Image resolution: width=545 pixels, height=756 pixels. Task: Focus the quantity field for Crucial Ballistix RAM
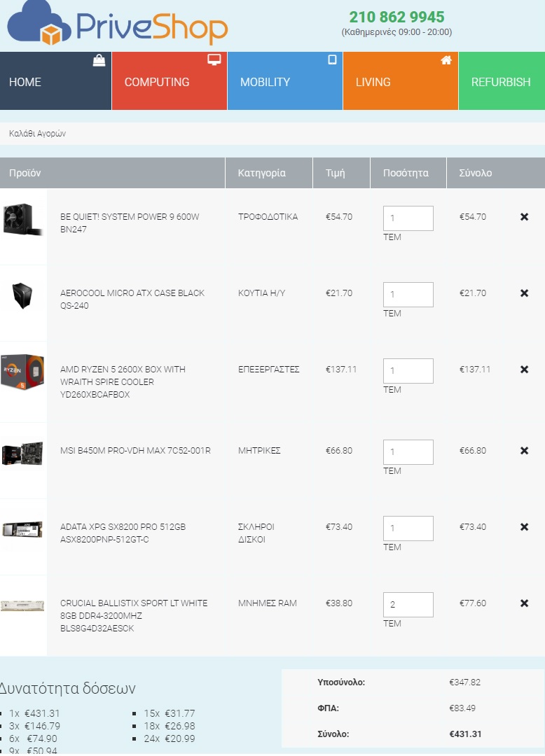click(x=408, y=605)
